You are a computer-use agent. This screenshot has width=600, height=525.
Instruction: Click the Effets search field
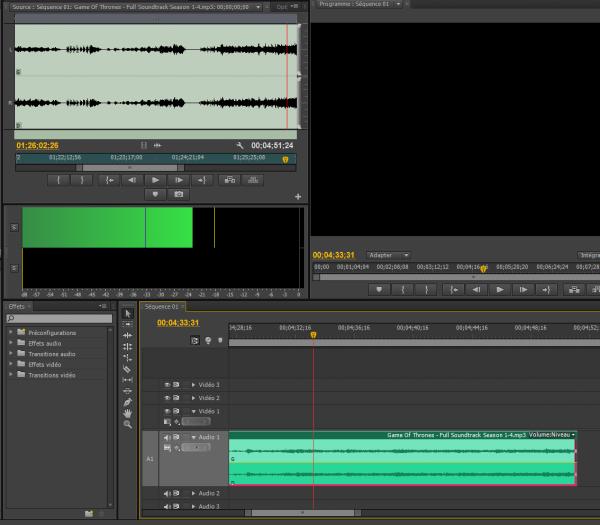[59, 318]
